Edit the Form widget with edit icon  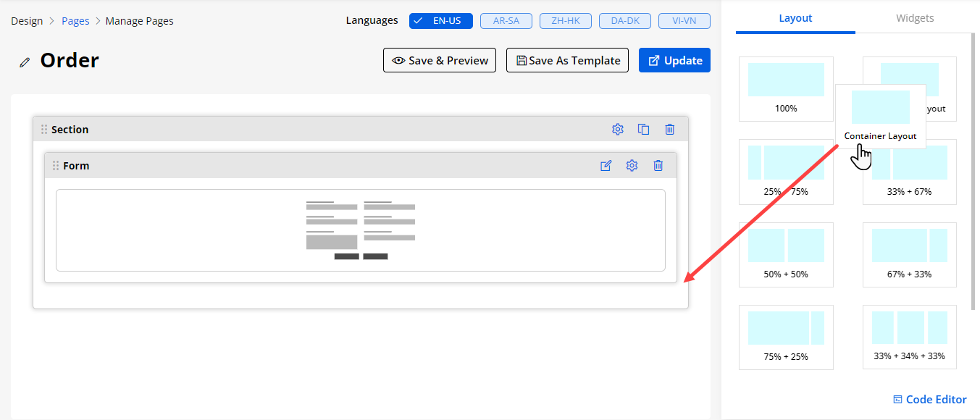606,166
